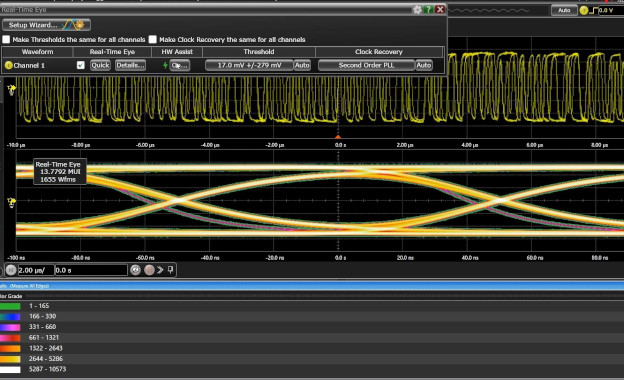Click the Real-Time Eye MUI info label
The width and height of the screenshot is (624, 380).
pos(60,172)
